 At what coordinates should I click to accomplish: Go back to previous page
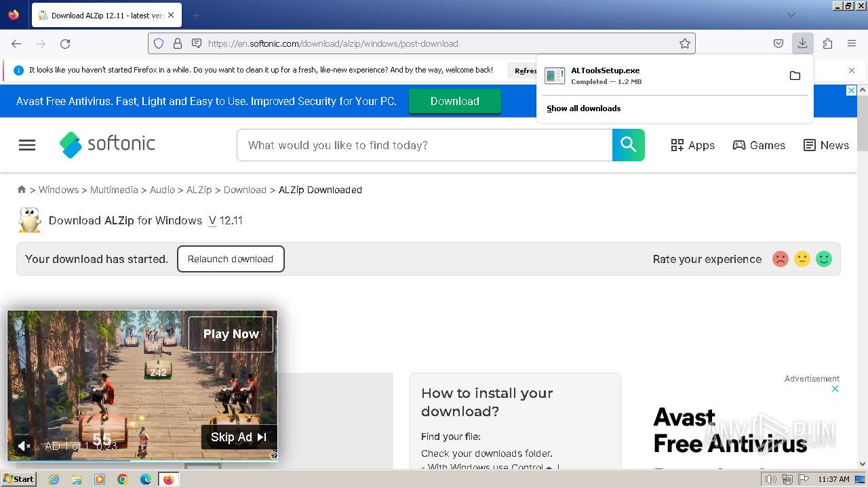click(x=16, y=43)
